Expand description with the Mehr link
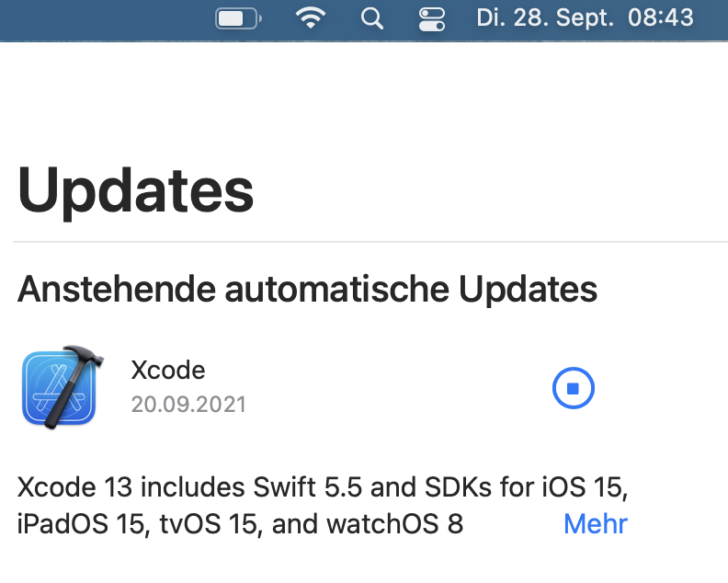The width and height of the screenshot is (728, 583). point(595,524)
